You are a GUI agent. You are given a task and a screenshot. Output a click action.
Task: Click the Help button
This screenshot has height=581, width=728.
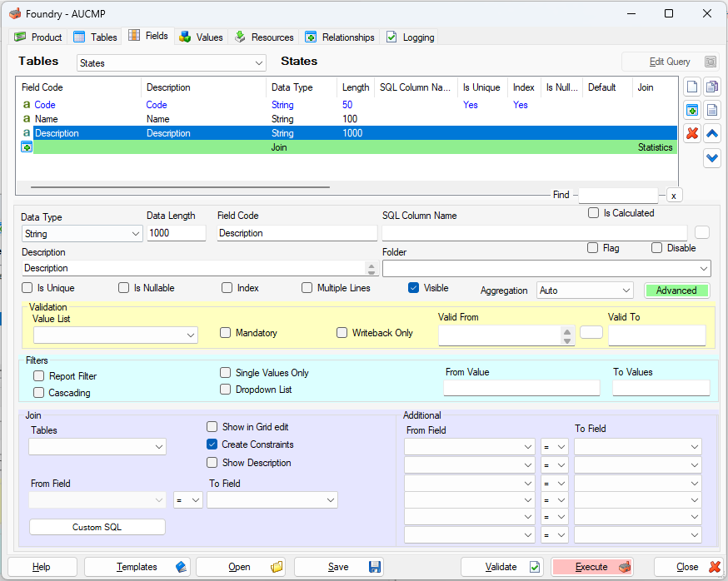(42, 567)
